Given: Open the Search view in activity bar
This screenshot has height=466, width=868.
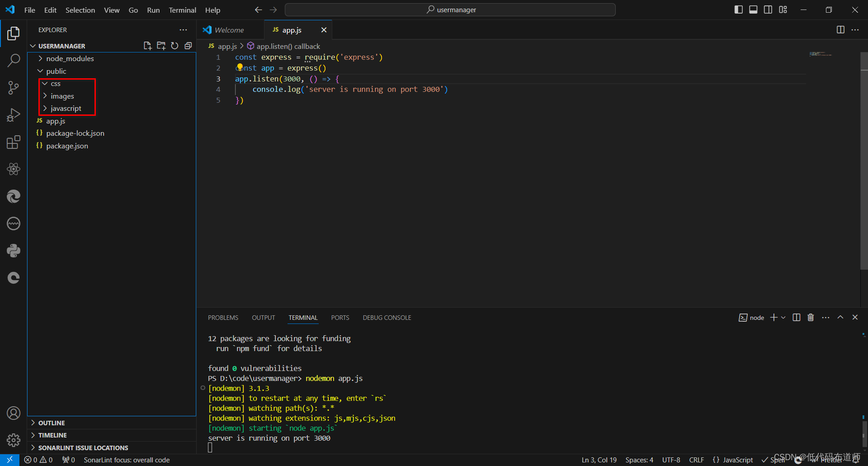Looking at the screenshot, I should [14, 60].
